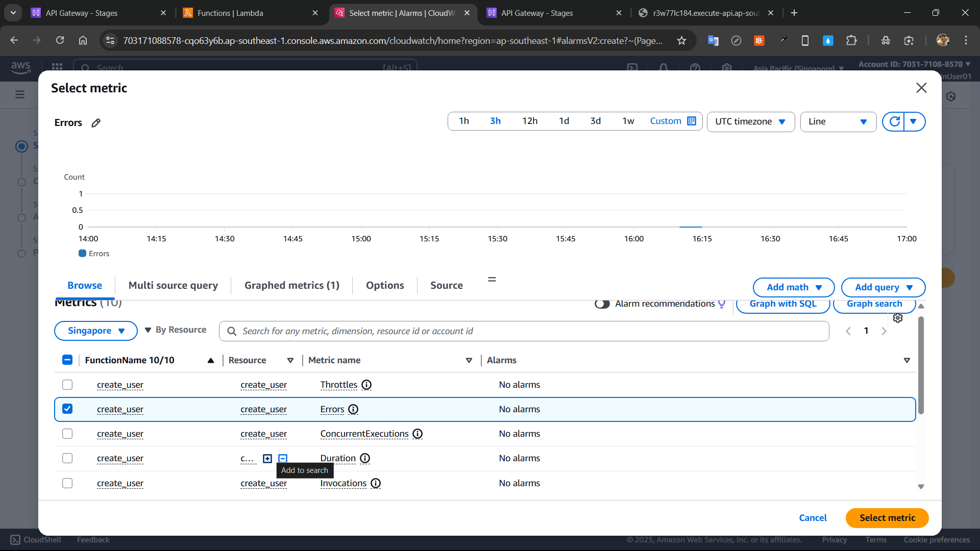Refresh the metric graph
This screenshot has height=551, width=980.
[x=894, y=121]
